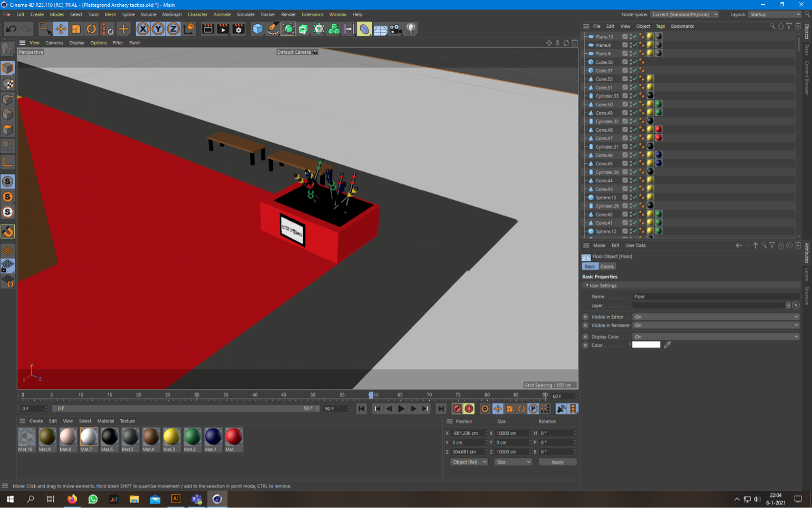The height and width of the screenshot is (510, 812).
Task: Toggle the enable checkmark for Cube.38
Action: tap(634, 62)
